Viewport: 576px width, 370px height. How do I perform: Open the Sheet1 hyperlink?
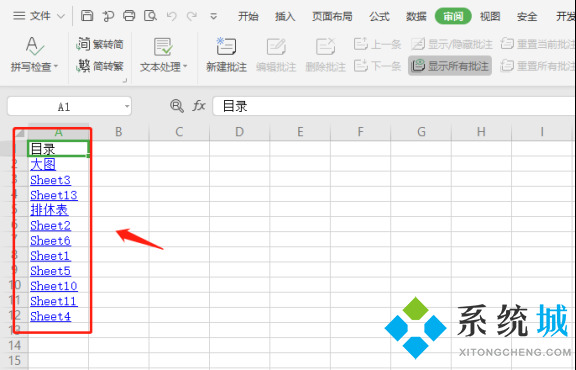pos(50,256)
